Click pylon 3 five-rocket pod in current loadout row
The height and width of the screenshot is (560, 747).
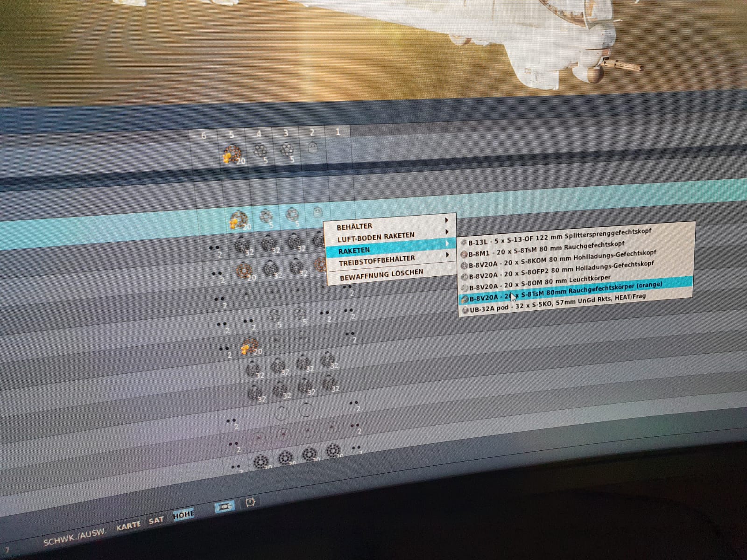click(286, 150)
